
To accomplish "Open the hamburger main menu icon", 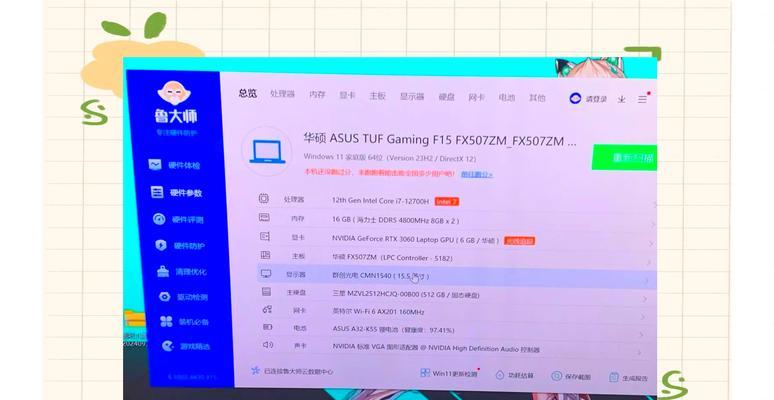I will (x=642, y=99).
